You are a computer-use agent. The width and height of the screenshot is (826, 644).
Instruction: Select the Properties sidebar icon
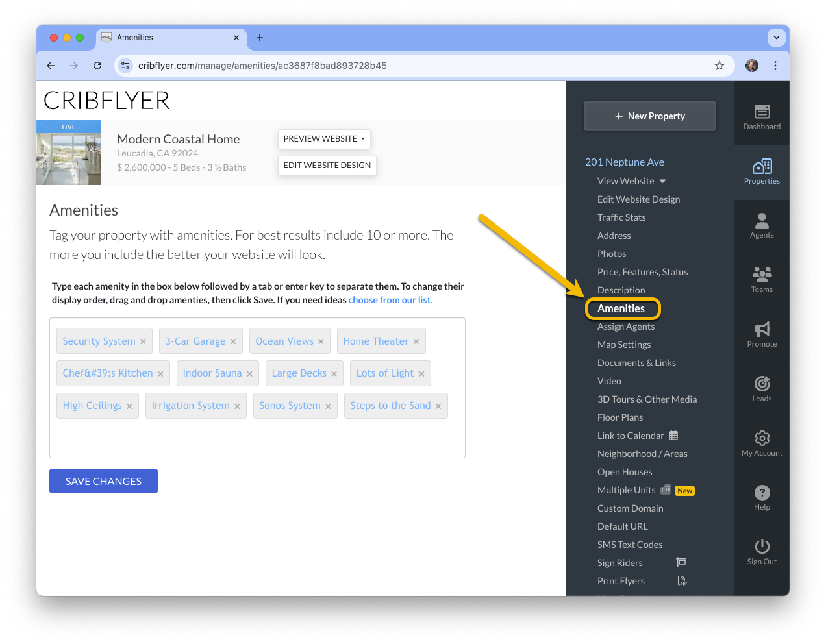click(762, 166)
